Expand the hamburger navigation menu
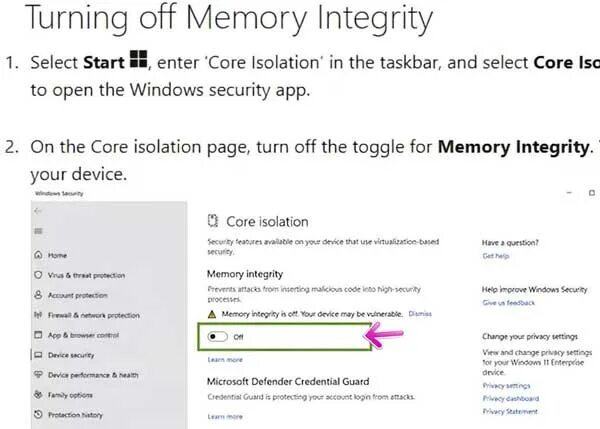The height and width of the screenshot is (429, 600). [x=37, y=232]
